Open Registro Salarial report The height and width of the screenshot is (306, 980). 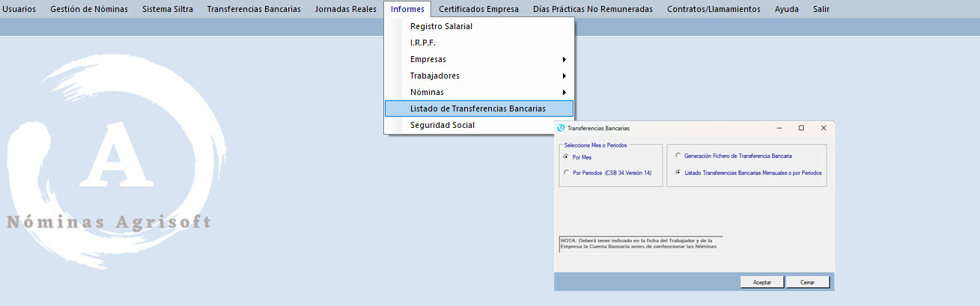441,26
